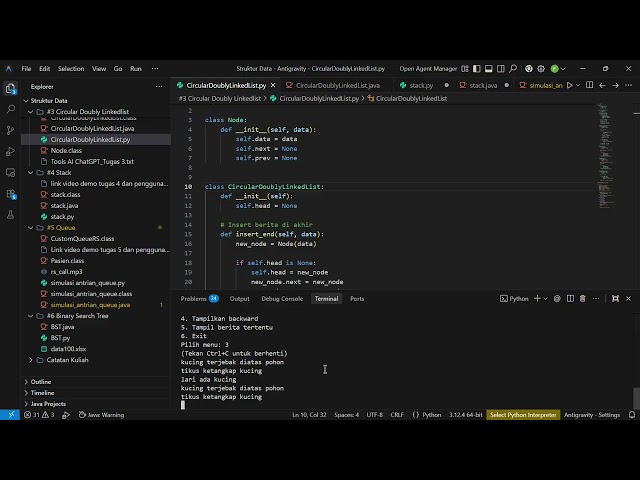640x480 pixels.
Task: Click Select Python Interpreter in status bar
Action: (523, 415)
